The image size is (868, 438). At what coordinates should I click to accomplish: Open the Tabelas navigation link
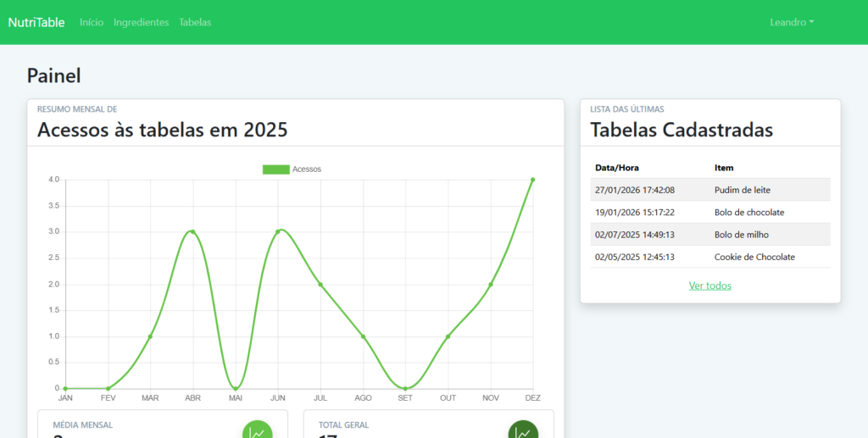(195, 22)
